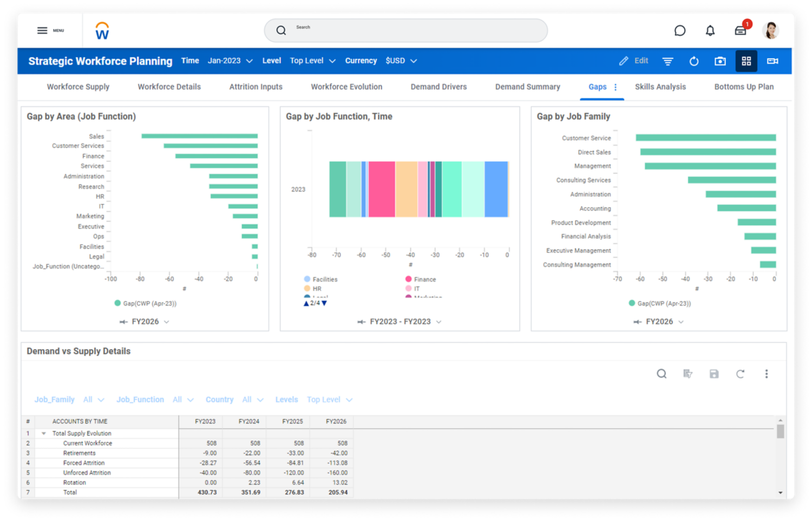The image size is (812, 521).
Task: Switch to the dashboard grid view
Action: (746, 61)
